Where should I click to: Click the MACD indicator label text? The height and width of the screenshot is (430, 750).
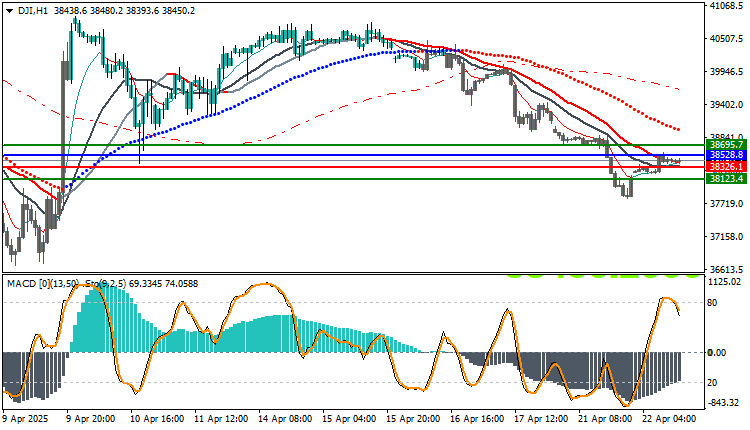click(43, 284)
